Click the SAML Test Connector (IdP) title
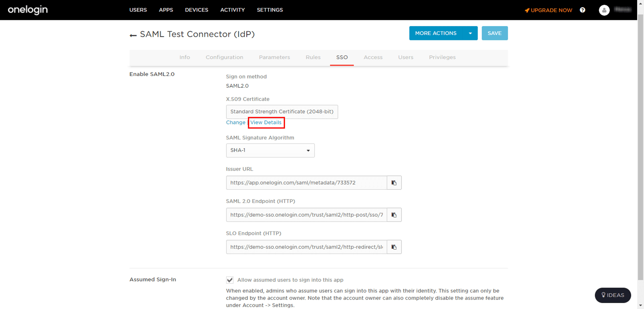 [197, 34]
